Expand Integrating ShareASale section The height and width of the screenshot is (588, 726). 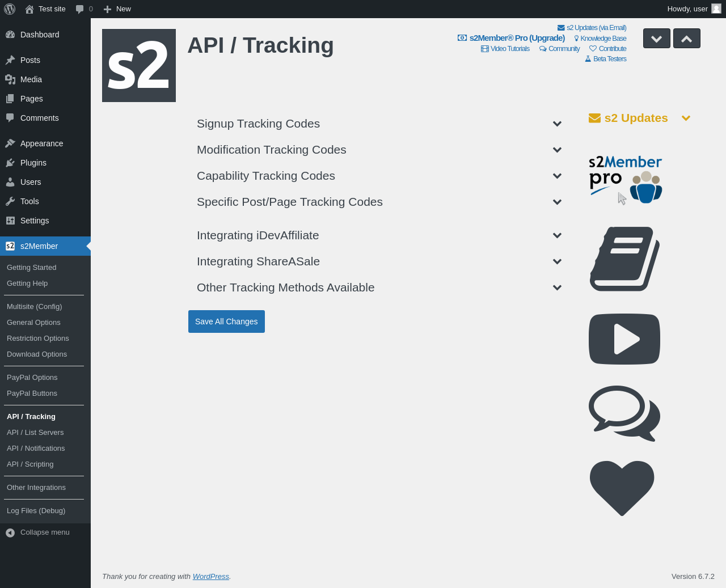point(379,261)
